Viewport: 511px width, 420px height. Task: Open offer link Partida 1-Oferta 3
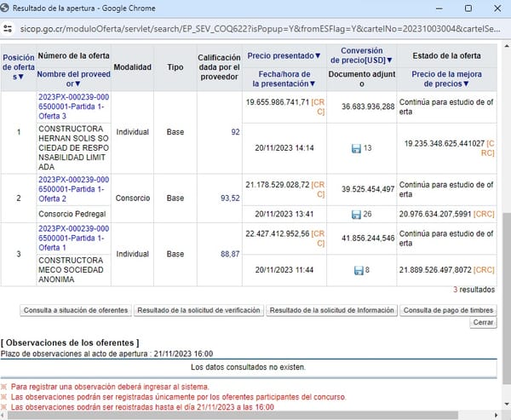(x=73, y=106)
